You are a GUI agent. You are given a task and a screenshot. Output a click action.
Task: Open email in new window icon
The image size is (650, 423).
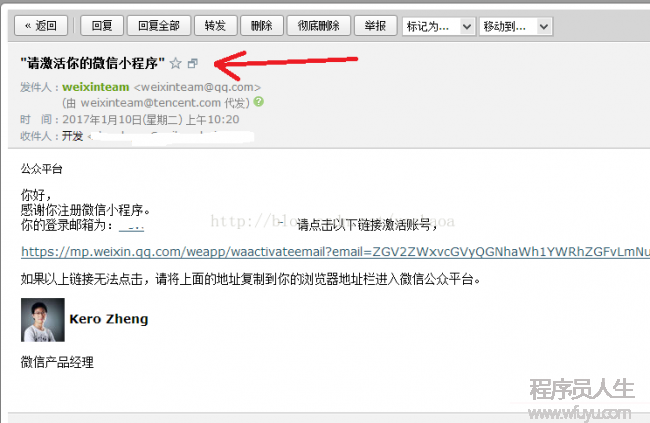[193, 63]
